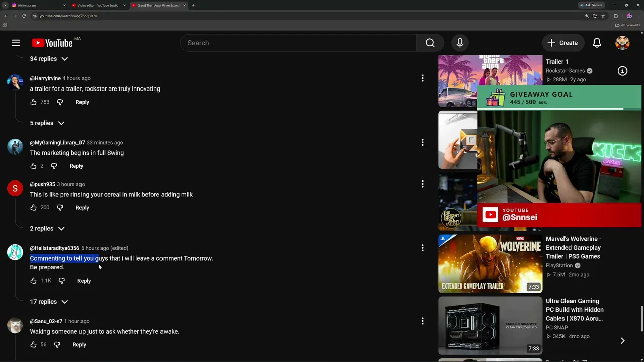Expand the 2 replies thread

click(47, 229)
